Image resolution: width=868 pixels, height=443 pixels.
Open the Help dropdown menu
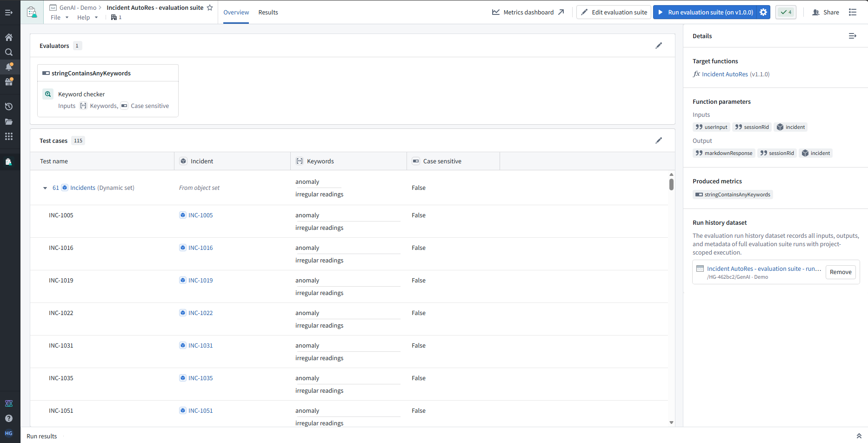[87, 17]
